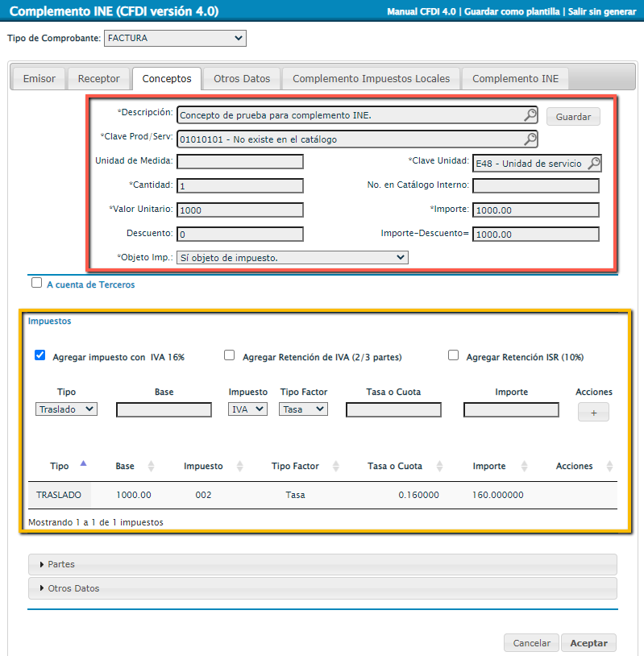Focus the tax Base input field

click(x=164, y=410)
